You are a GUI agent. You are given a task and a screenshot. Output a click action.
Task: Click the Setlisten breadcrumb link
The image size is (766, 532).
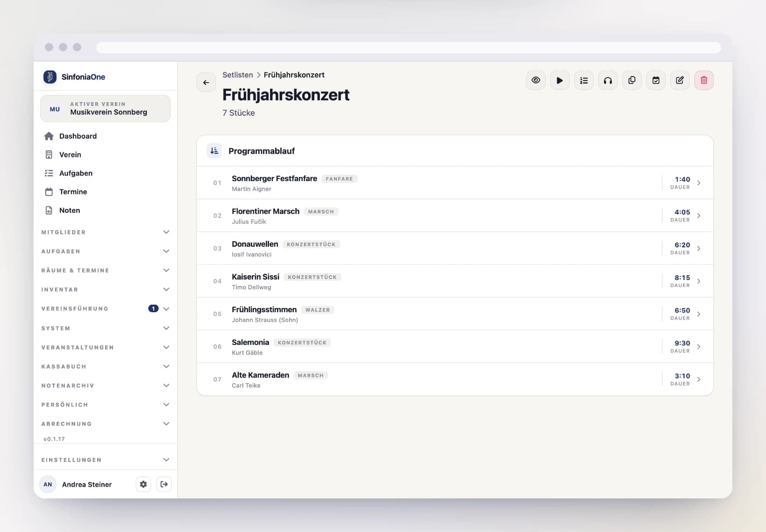[238, 75]
